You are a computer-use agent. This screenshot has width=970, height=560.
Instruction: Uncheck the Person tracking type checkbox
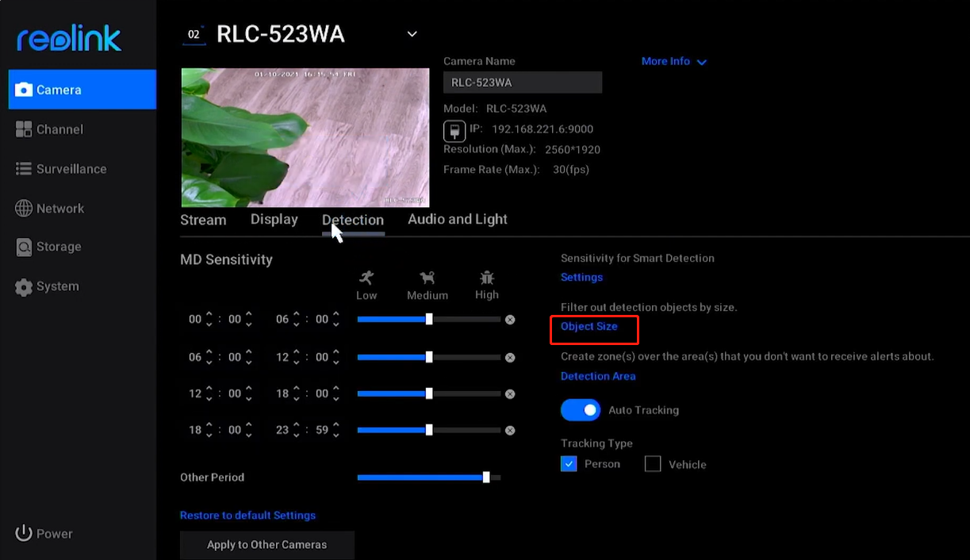click(x=569, y=464)
